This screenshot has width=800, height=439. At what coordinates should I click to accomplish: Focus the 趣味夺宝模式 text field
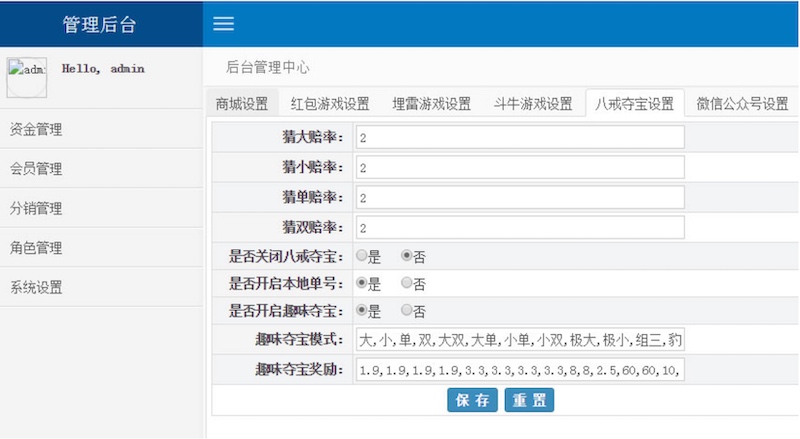click(519, 340)
